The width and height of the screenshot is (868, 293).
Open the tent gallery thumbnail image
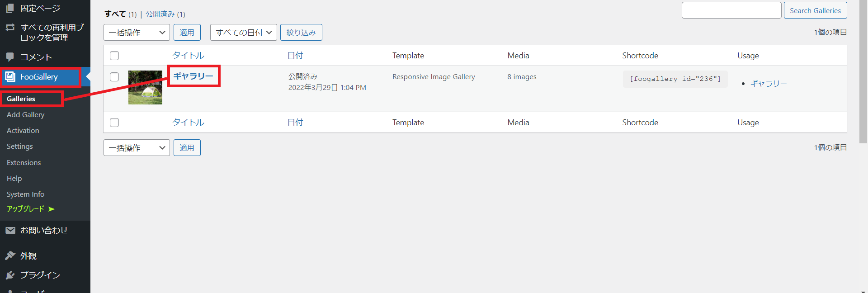pyautogui.click(x=145, y=87)
